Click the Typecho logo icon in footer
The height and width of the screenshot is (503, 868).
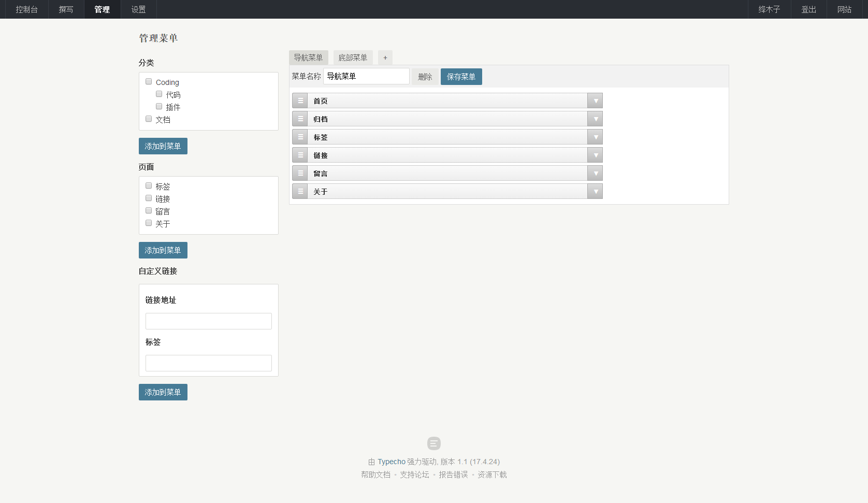point(434,443)
